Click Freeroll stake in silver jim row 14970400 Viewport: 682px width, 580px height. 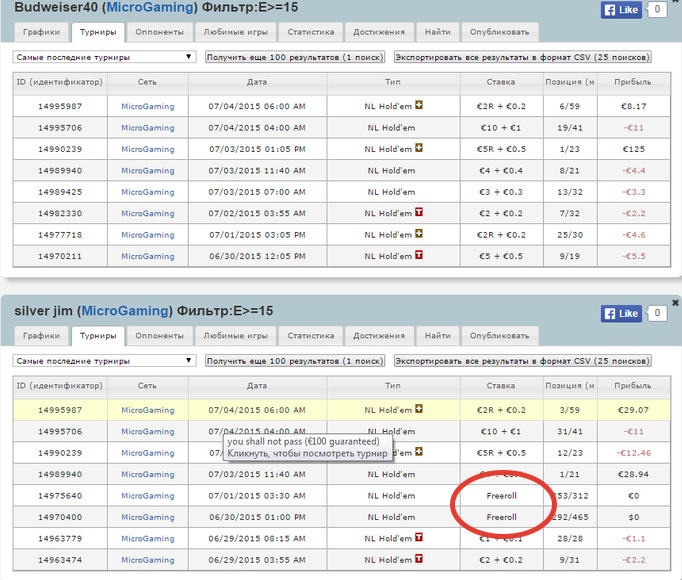[x=501, y=517]
